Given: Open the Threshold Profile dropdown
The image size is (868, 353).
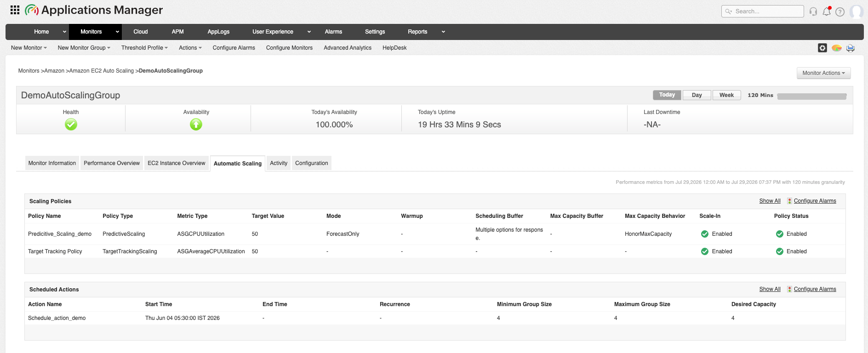Looking at the screenshot, I should 144,48.
